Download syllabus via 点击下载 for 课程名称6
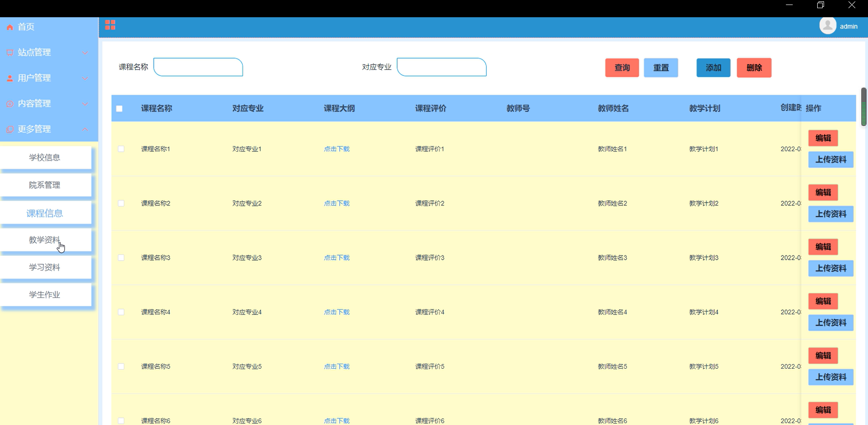Image resolution: width=868 pixels, height=425 pixels. [x=336, y=421]
